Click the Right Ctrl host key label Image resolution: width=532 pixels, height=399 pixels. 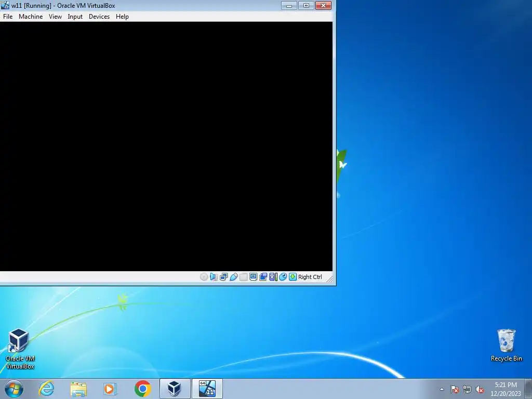(310, 277)
